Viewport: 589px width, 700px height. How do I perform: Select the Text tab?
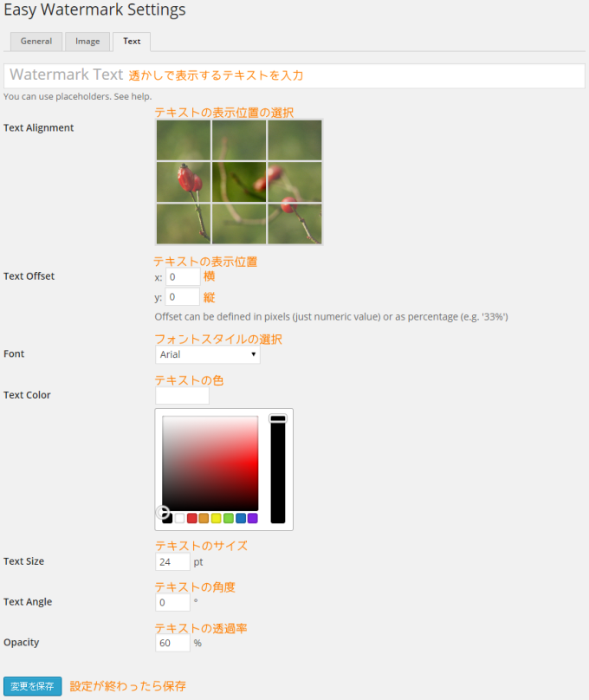pyautogui.click(x=132, y=42)
